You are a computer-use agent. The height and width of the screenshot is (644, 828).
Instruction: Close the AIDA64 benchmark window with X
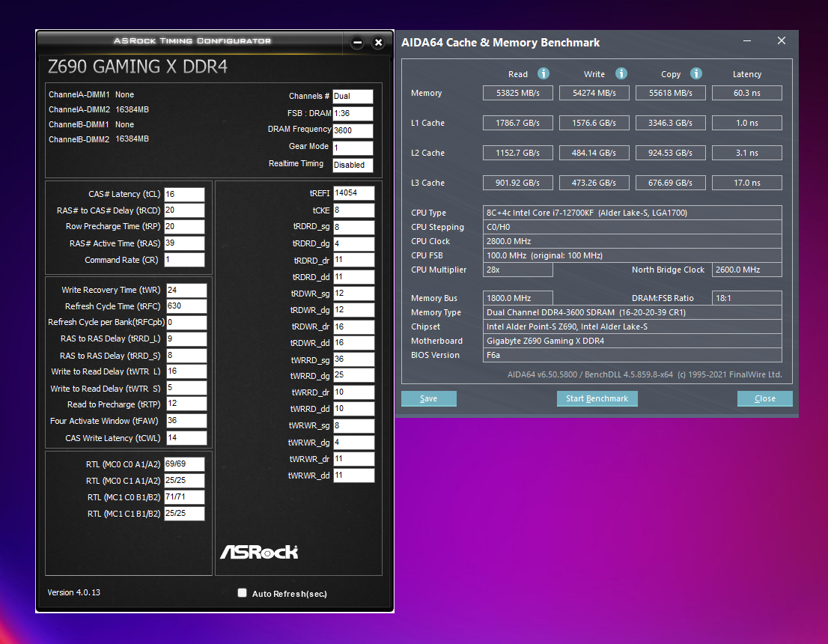pyautogui.click(x=782, y=40)
